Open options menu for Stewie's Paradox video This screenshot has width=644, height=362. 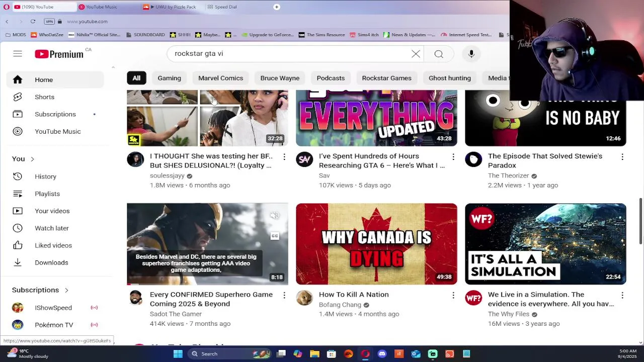(x=622, y=157)
